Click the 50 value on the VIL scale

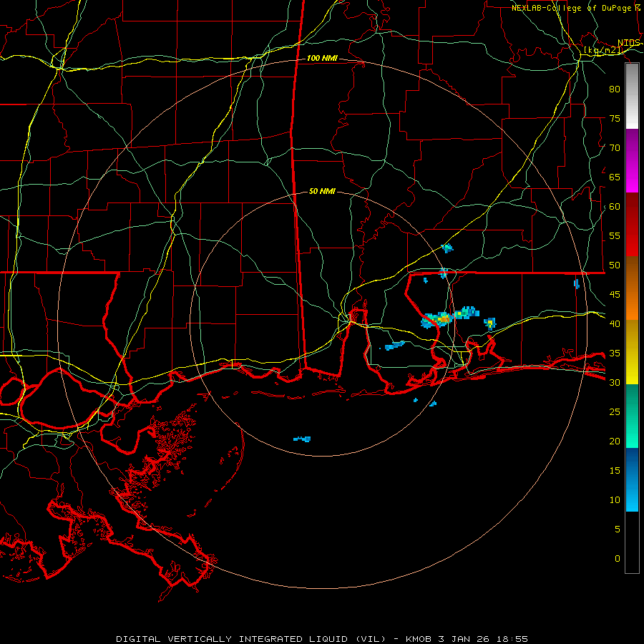(x=615, y=265)
